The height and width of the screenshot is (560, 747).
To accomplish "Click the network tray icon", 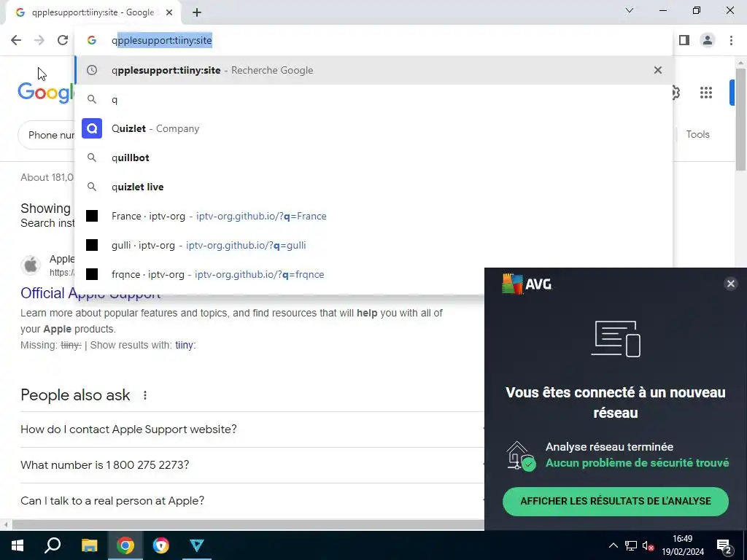I will point(631,545).
